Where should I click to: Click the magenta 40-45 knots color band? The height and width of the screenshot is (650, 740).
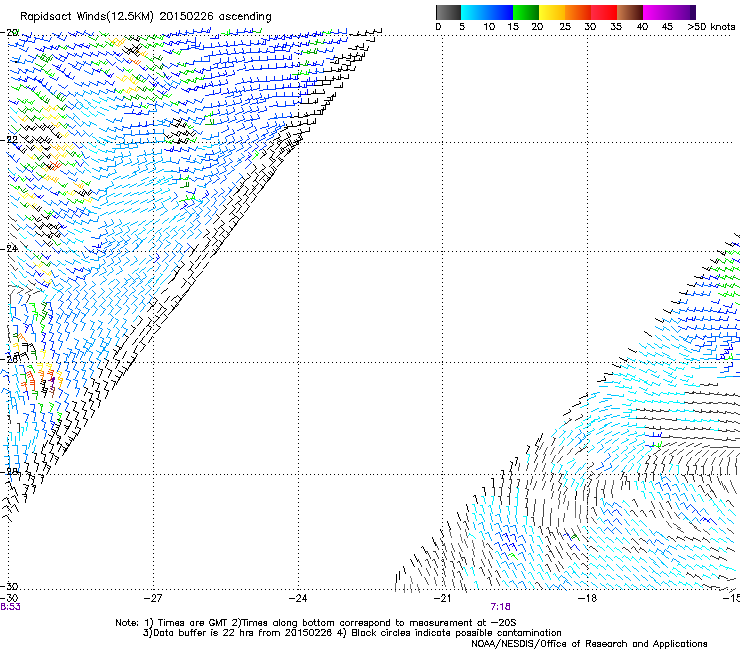tap(658, 12)
